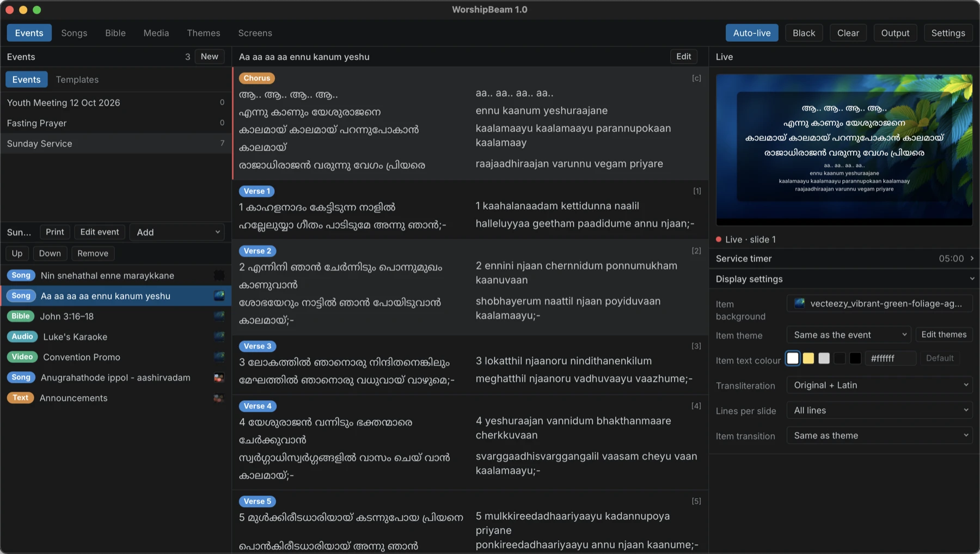Click background thumbnail icon for Nin snehathal row
Viewport: 980px width, 554px height.
(219, 276)
